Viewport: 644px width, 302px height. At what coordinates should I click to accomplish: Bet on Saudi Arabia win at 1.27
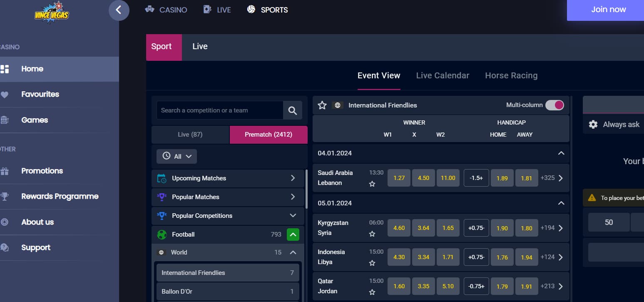click(x=399, y=178)
